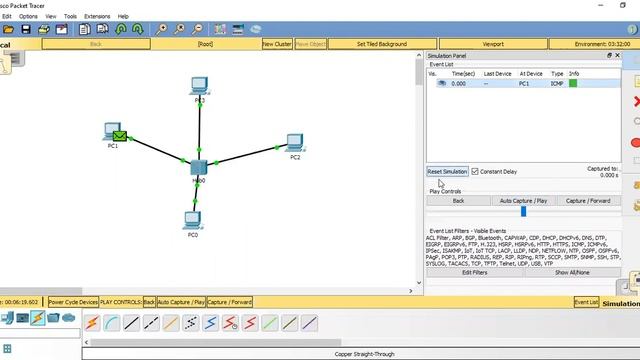Select the automatic connection lightning cable
Image resolution: width=640 pixels, height=360 pixels.
(92, 323)
